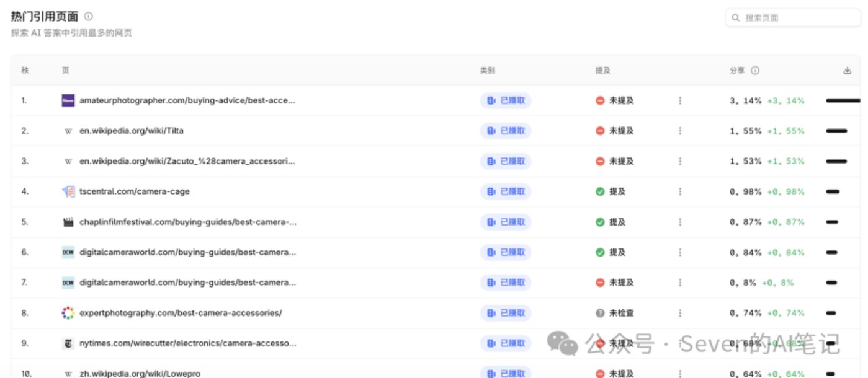Click the 页 column header

point(65,71)
